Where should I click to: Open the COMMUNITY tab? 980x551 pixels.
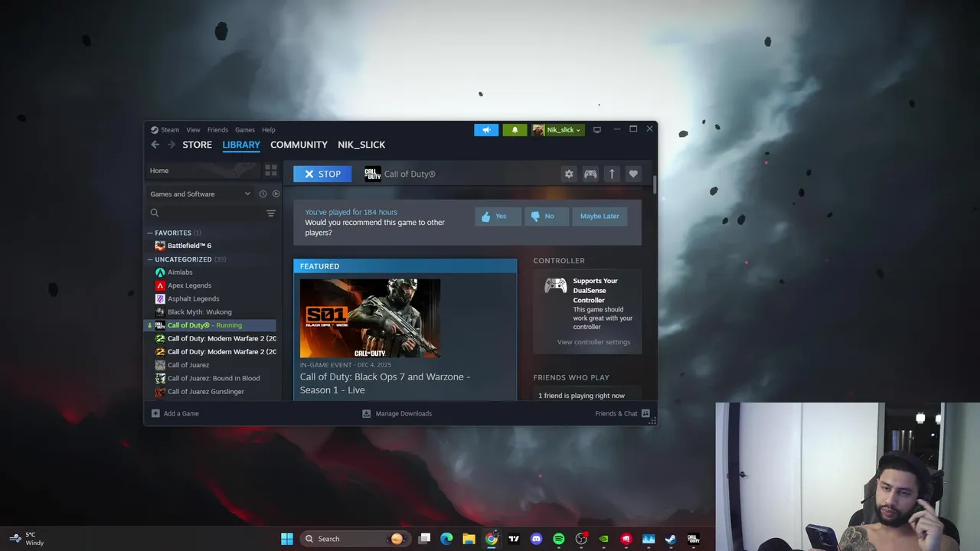299,145
